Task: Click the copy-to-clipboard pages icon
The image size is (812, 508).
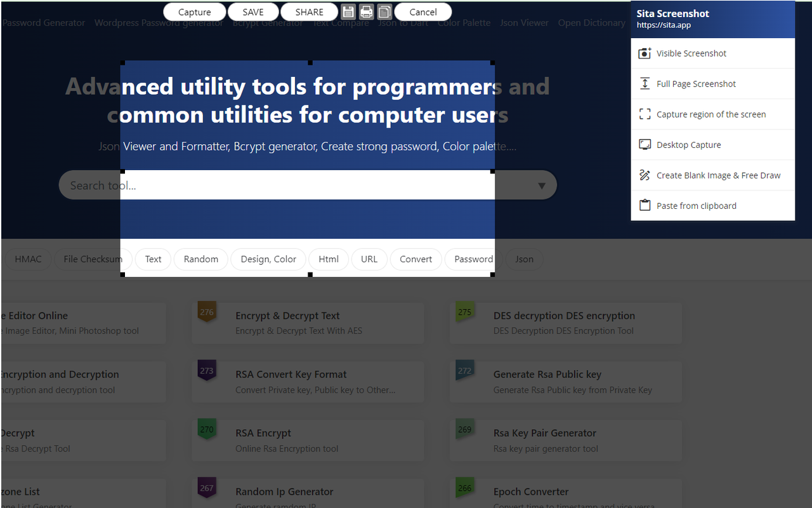Action: 384,12
